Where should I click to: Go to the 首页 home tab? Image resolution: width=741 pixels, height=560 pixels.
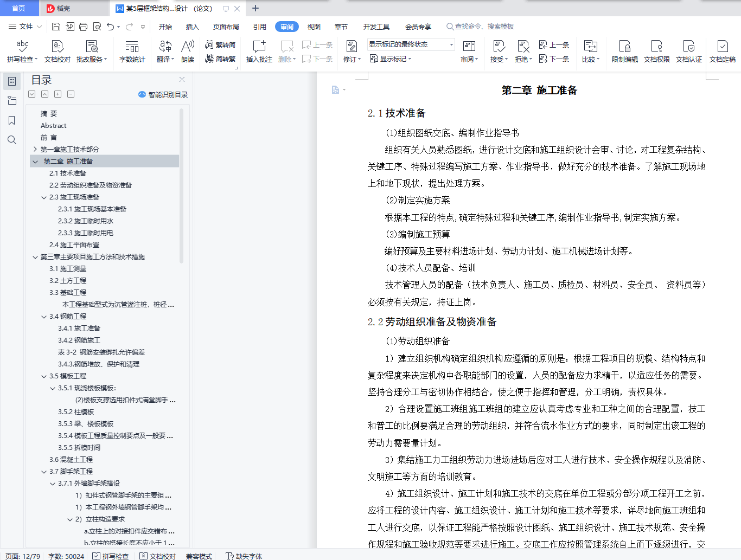point(19,8)
